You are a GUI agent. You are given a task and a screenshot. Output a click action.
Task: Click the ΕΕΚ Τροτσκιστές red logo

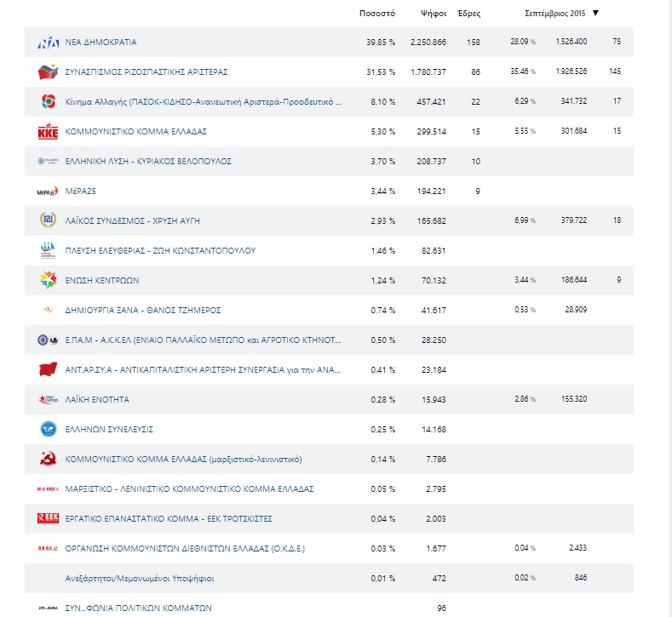coord(48,518)
